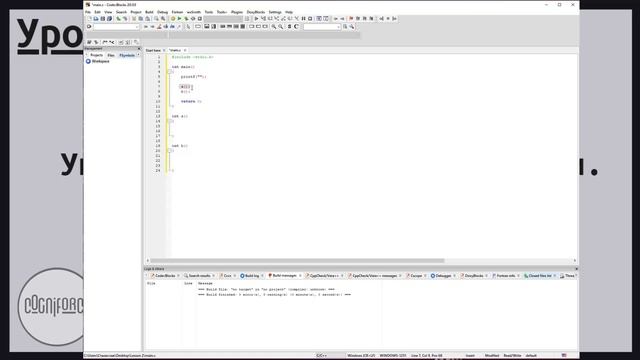Click the Save file toolbar icon
The width and height of the screenshot is (640, 360).
coord(103,19)
